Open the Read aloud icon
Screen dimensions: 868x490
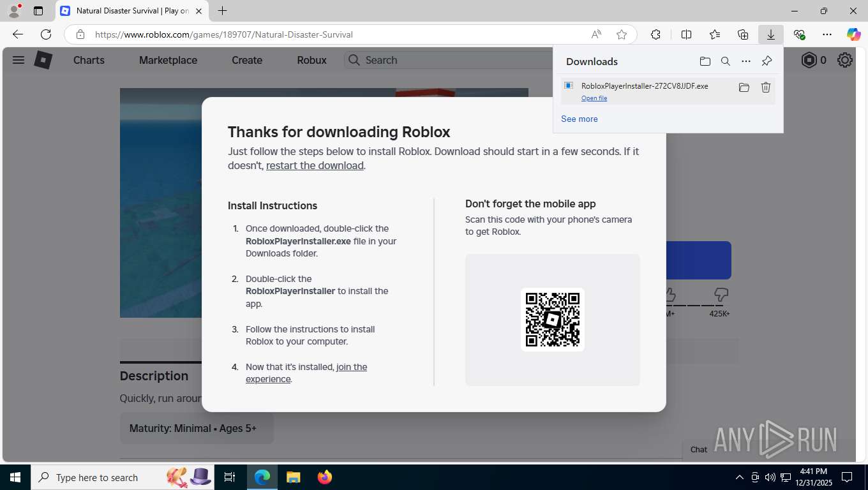click(596, 34)
